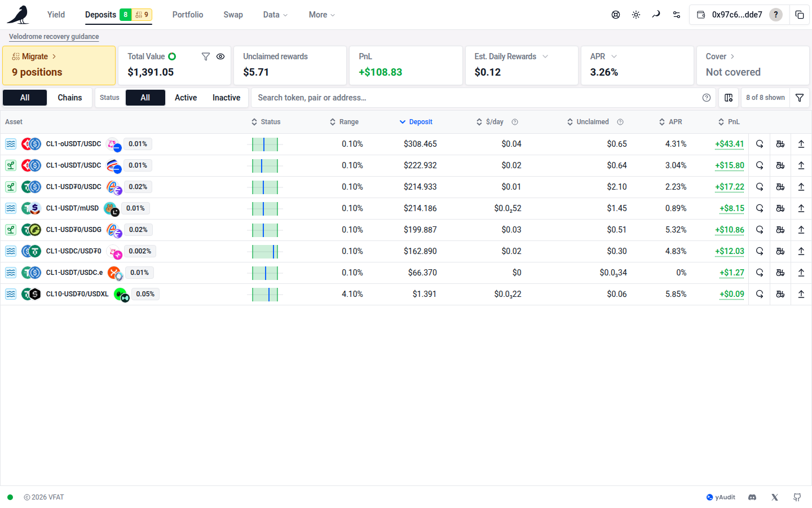Toggle Total Value visibility eye icon
This screenshot has width=812, height=508.
pos(220,56)
